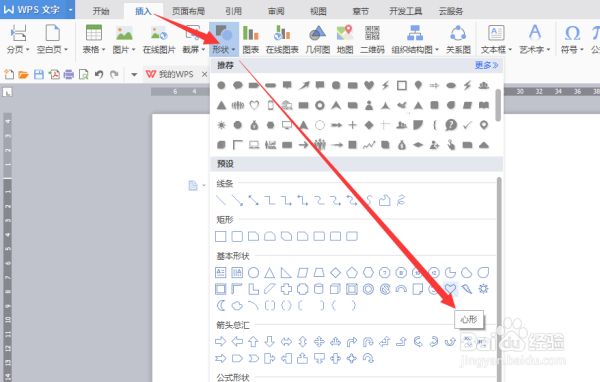Select the diamond shape in 基本形状
This screenshot has height=382, width=600.
(x=336, y=273)
